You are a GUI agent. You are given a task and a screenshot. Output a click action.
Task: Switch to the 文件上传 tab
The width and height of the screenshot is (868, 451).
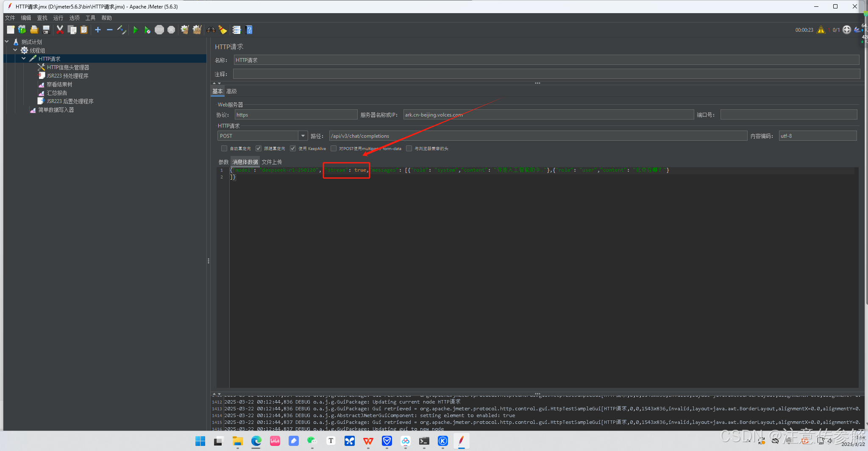coord(272,162)
